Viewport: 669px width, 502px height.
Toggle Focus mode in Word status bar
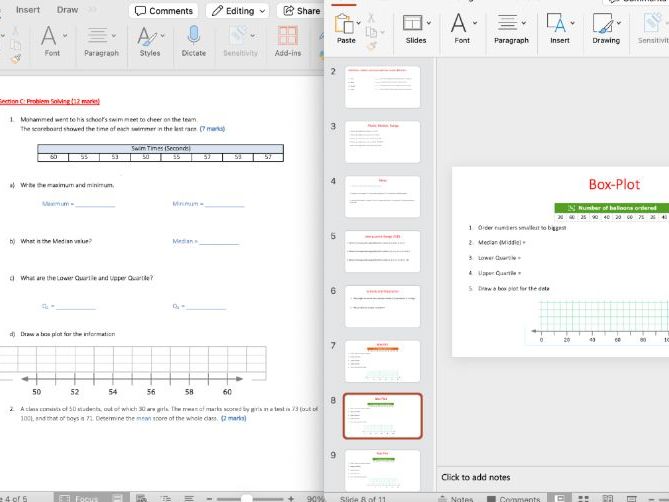[78, 498]
